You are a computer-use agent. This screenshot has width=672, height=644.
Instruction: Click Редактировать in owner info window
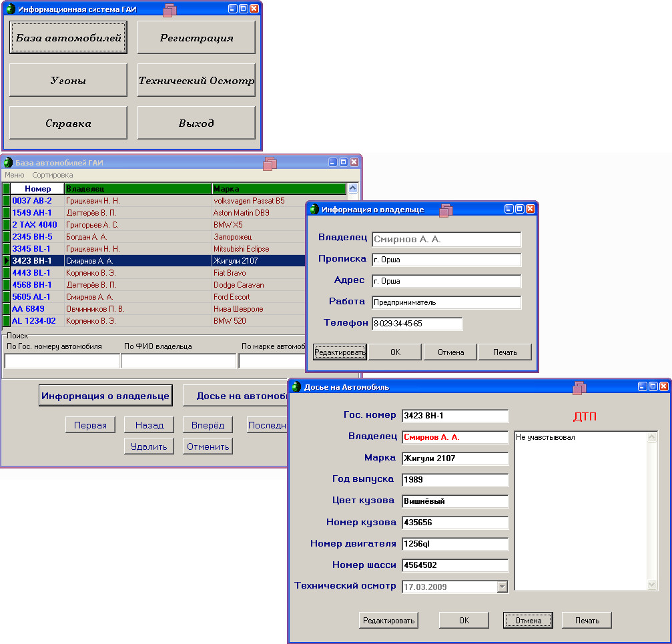340,352
